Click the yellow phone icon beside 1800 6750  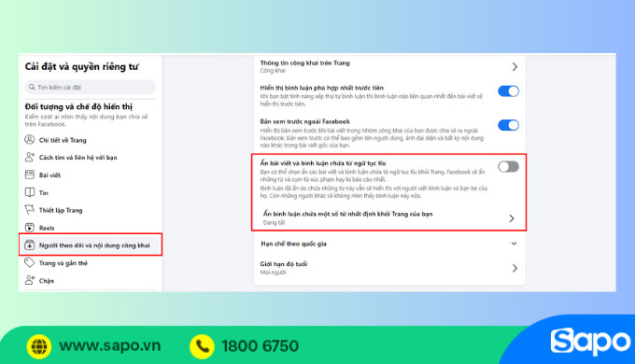point(202,346)
